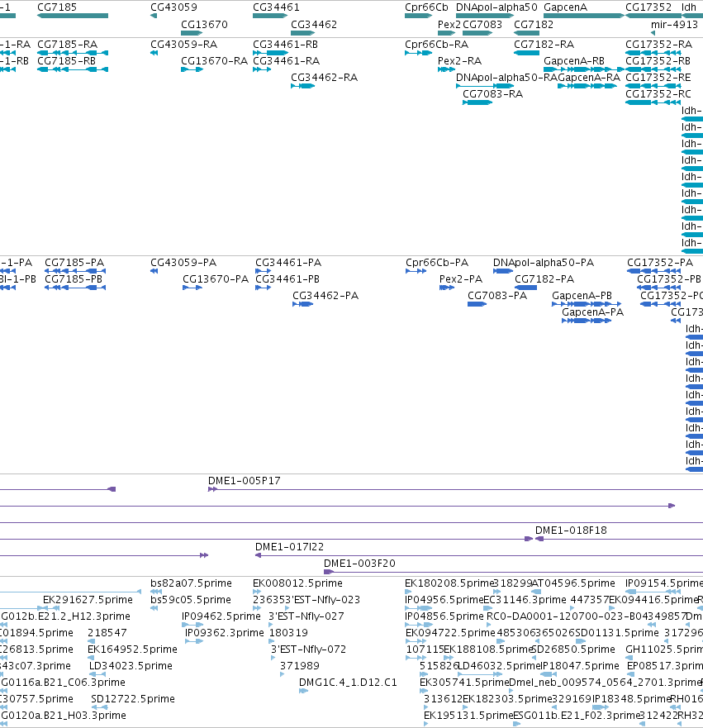
Task: Click transcript CG34461-RA label
Action: coord(287,61)
